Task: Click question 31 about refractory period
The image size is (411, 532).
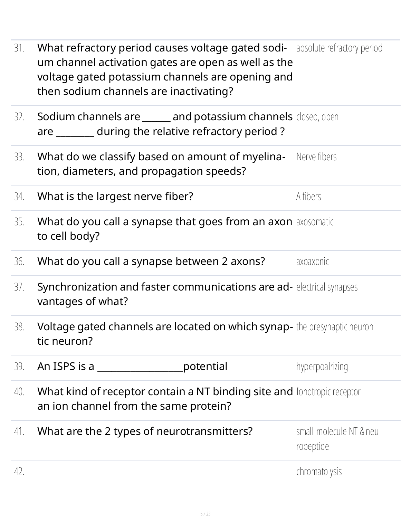Action: coord(165,69)
